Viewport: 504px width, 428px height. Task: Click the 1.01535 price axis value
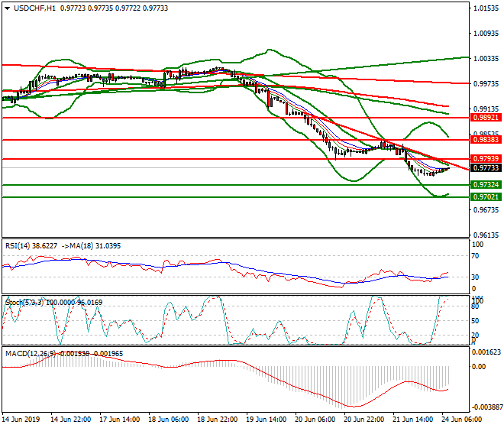coord(486,8)
